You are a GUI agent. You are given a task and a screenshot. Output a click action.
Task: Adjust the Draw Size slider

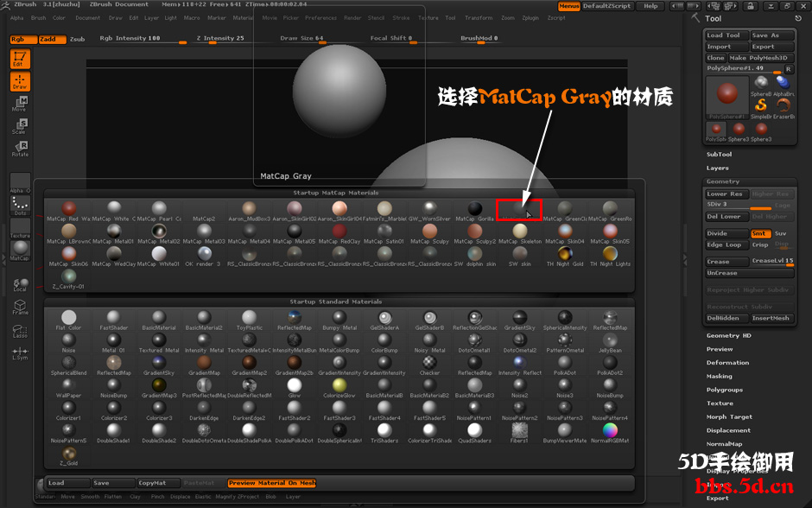coord(302,39)
